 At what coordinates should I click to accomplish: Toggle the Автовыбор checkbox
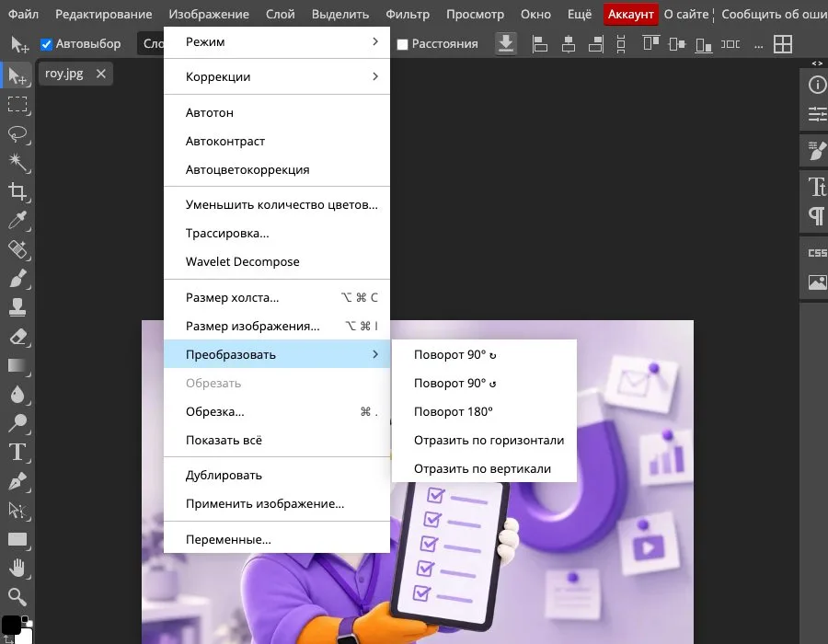tap(47, 44)
